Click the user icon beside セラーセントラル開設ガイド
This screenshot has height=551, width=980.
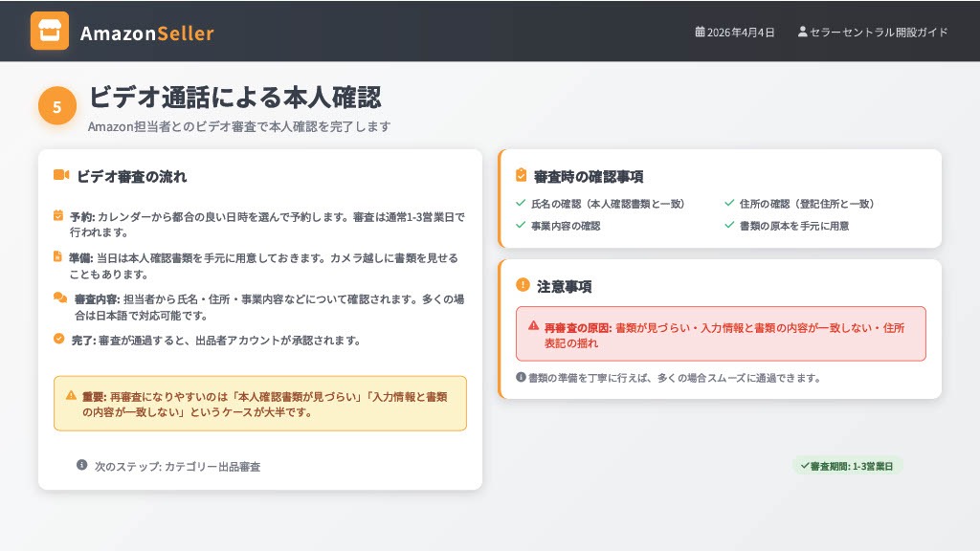click(802, 32)
